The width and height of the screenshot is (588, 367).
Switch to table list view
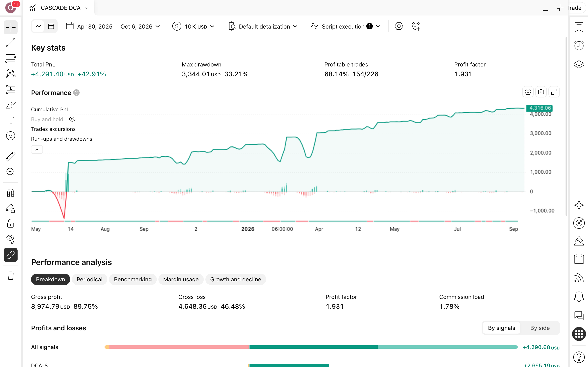tap(51, 26)
